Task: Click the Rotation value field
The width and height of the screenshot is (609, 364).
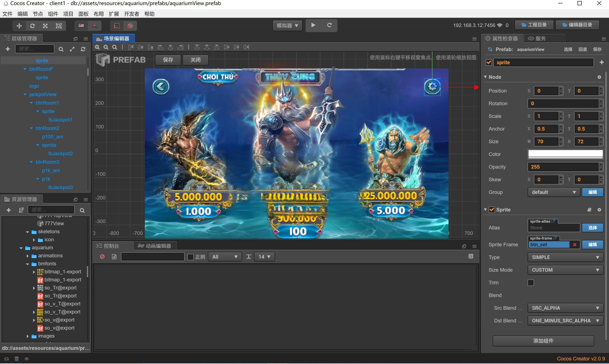Action: click(x=563, y=104)
